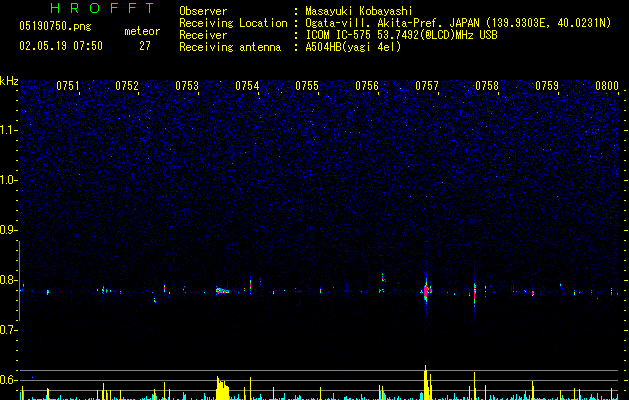
Task: Click the 0754 time marker
Action: click(247, 86)
